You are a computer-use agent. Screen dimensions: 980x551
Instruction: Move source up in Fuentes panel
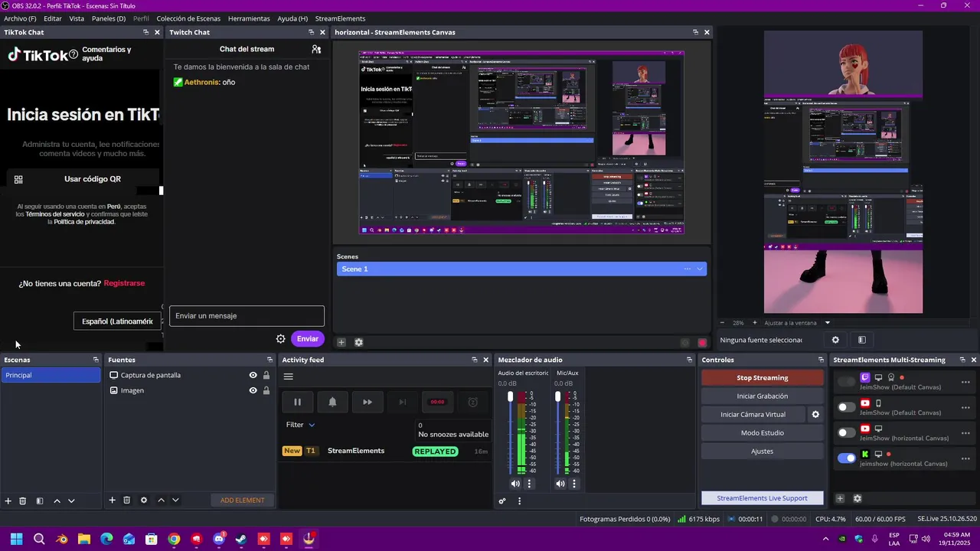point(161,500)
